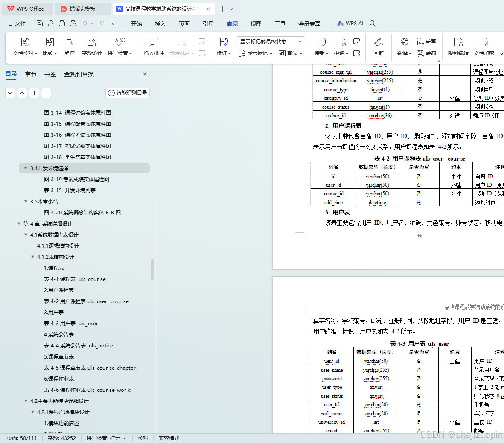The width and height of the screenshot is (504, 443).
Task: Redo the last action
Action: [102, 23]
